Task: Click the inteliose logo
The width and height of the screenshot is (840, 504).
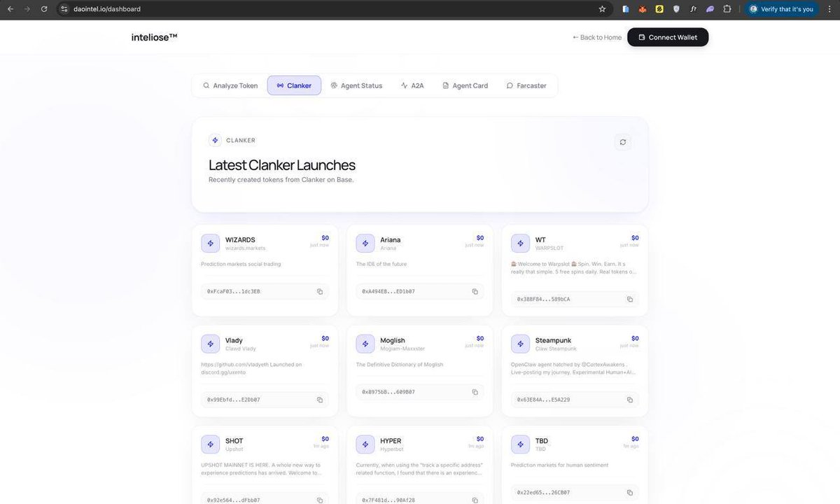Action: tap(154, 37)
